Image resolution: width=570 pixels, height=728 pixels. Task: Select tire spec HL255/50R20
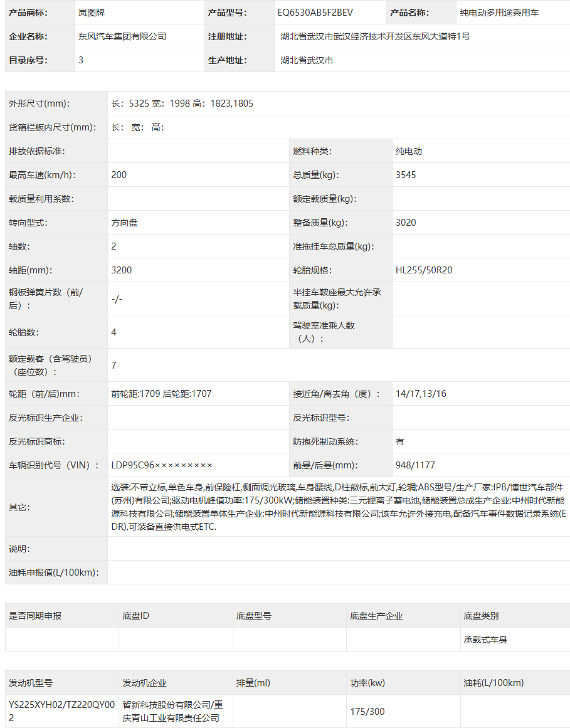(424, 270)
